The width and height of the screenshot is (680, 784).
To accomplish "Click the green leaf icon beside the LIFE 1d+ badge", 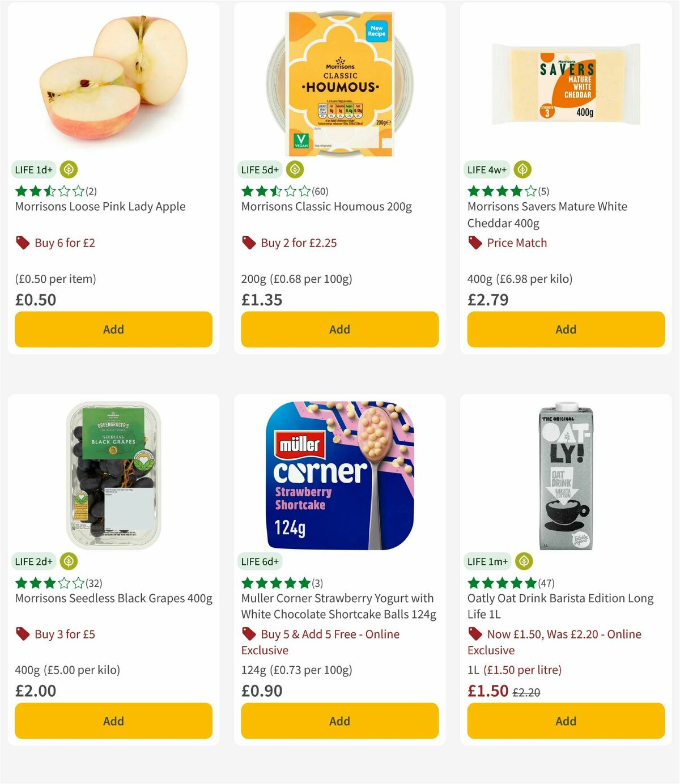I will [x=69, y=169].
